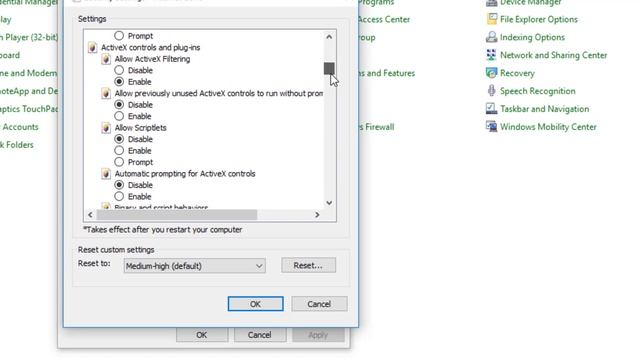This screenshot has width=640, height=360.
Task: Click OK in the Internet Options window behind
Action: coord(202,335)
